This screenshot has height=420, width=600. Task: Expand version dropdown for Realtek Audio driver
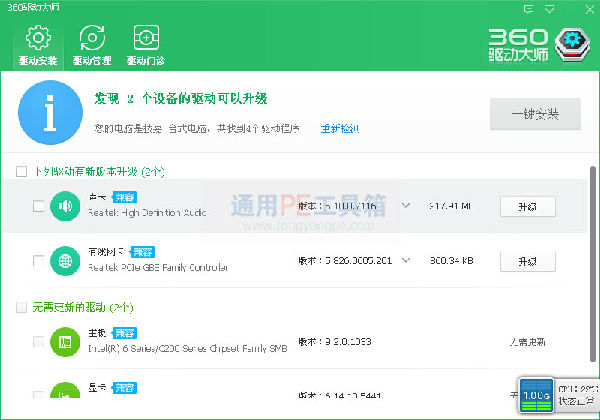(406, 206)
